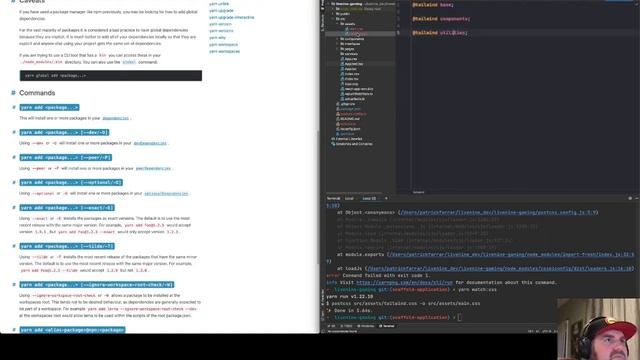Open the 'yarn version' sidebar link
The width and height of the screenshot is (640, 360).
(x=220, y=24)
